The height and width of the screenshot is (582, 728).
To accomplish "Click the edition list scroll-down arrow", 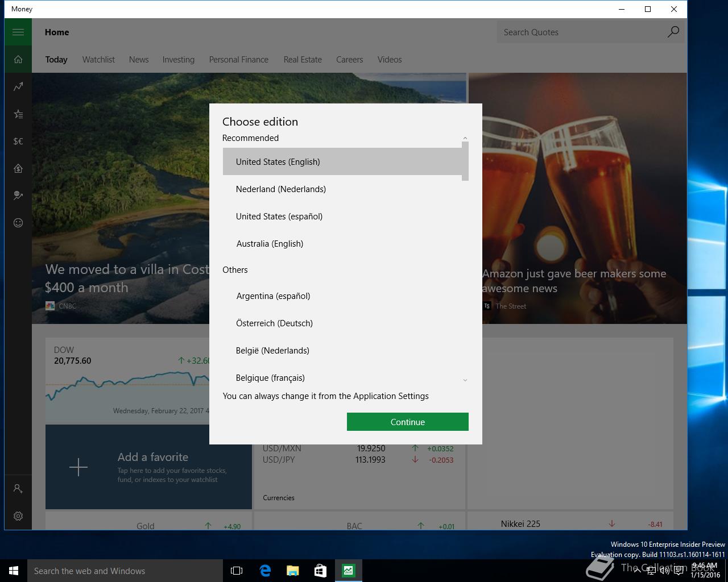I will click(465, 380).
